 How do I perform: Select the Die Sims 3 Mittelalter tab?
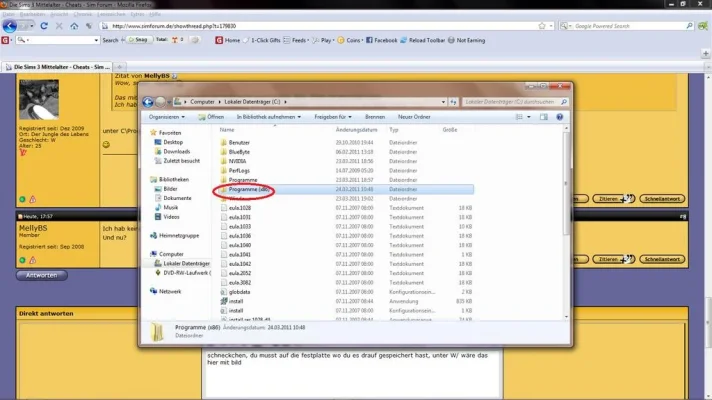(x=57, y=67)
